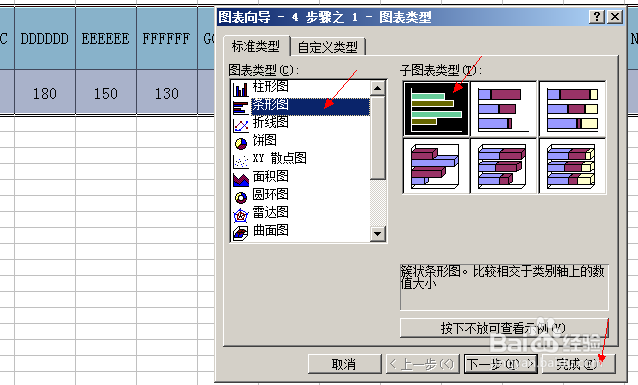Select the 折线图 list entry text

point(270,122)
